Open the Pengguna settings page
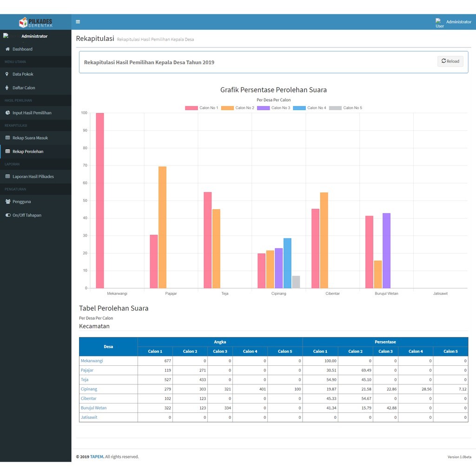Image resolution: width=476 pixels, height=476 pixels. (36, 202)
